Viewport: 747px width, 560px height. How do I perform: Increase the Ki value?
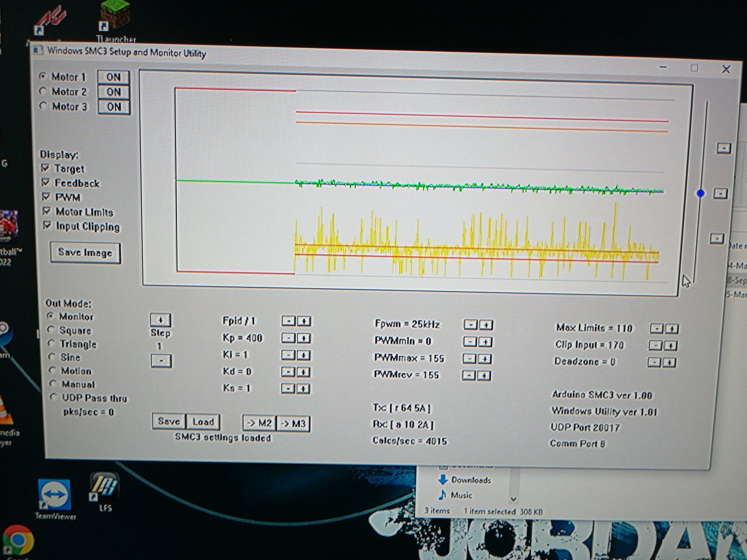point(304,355)
